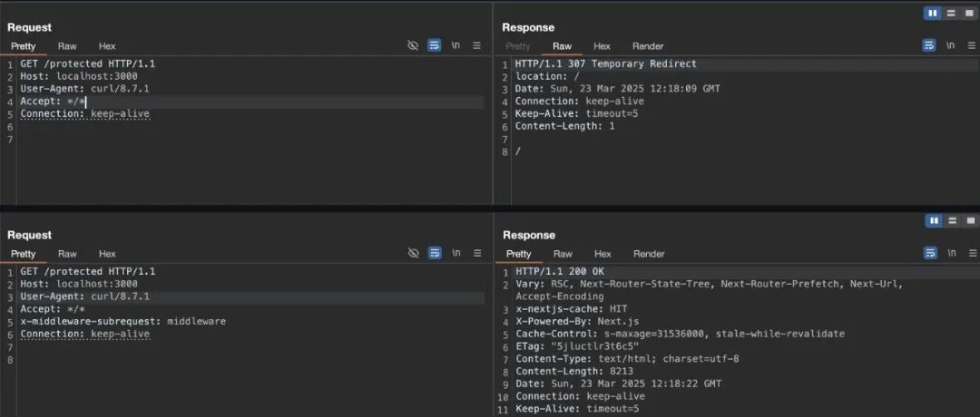Click Content-Length: 1 header in top response

(x=565, y=126)
